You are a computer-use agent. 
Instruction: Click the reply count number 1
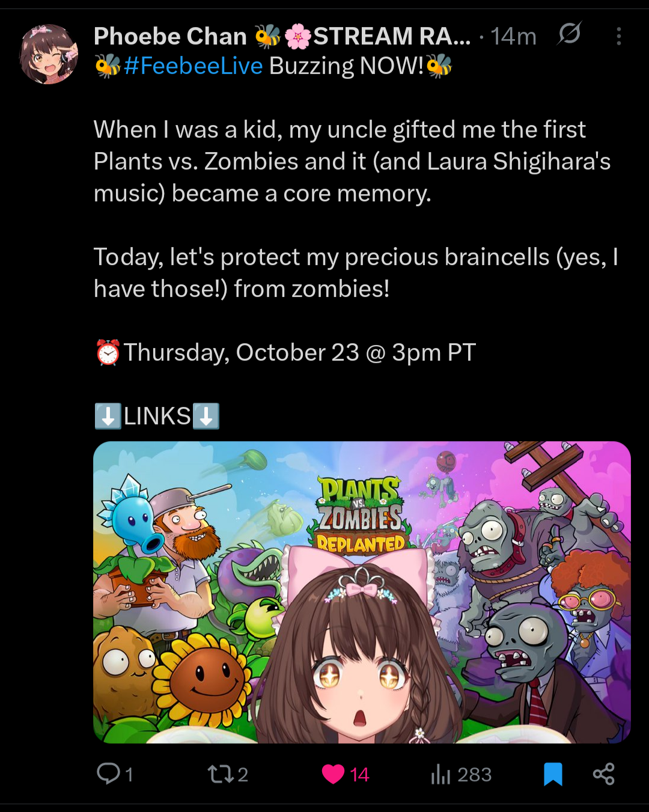pos(129,775)
